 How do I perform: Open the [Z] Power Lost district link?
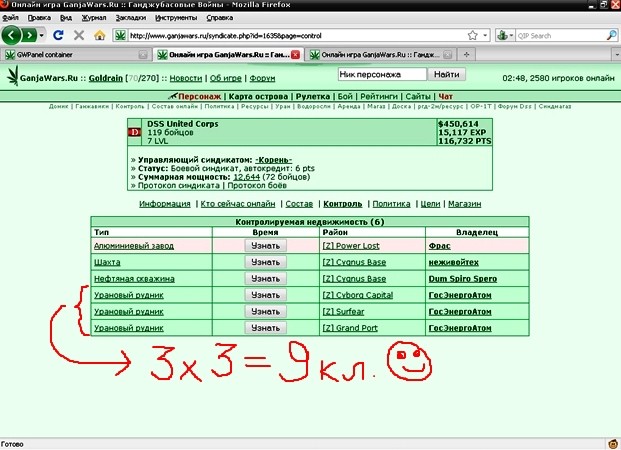point(351,246)
